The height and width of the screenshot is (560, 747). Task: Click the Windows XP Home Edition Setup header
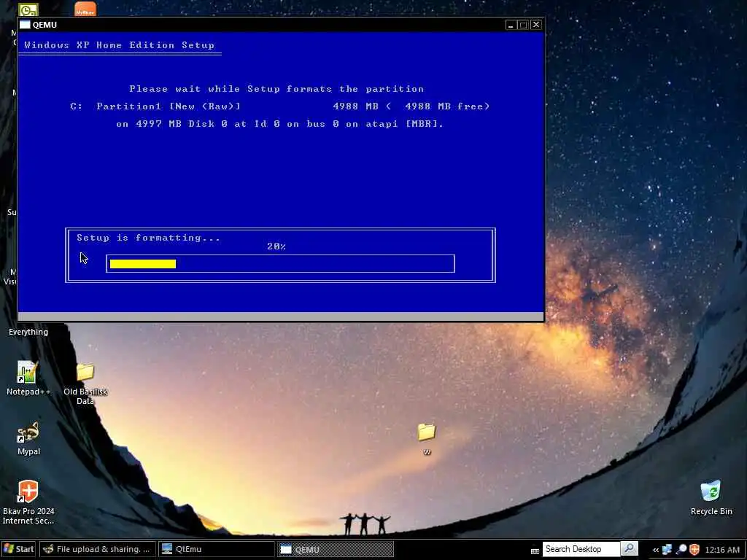point(119,45)
